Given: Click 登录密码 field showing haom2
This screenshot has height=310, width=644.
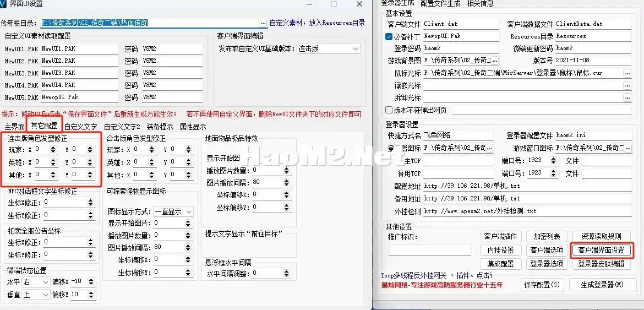Looking at the screenshot, I should pyautogui.click(x=461, y=48).
